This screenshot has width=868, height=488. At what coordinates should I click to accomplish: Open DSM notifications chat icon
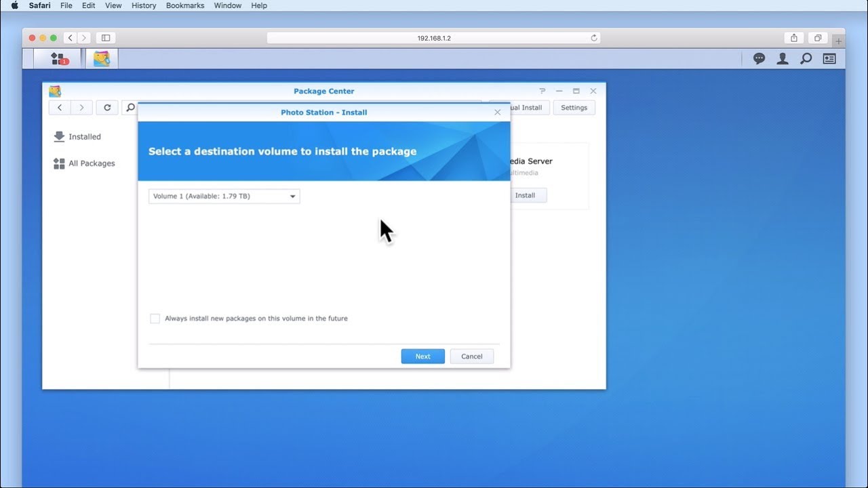tap(759, 59)
